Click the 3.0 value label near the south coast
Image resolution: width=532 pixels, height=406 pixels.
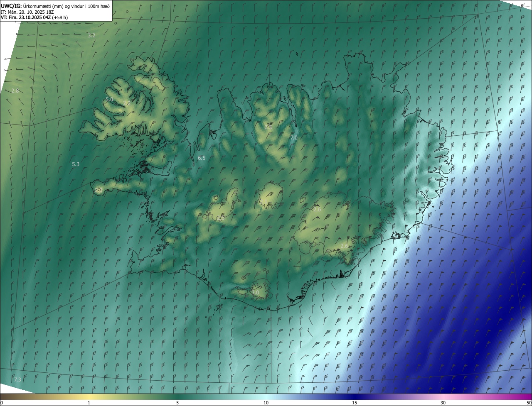(x=255, y=293)
